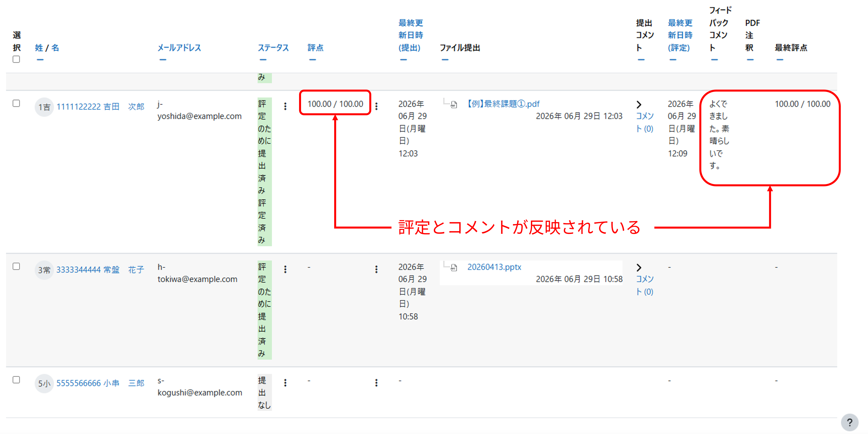Click the 提出なし status for 小串
The width and height of the screenshot is (868, 434).
[265, 393]
